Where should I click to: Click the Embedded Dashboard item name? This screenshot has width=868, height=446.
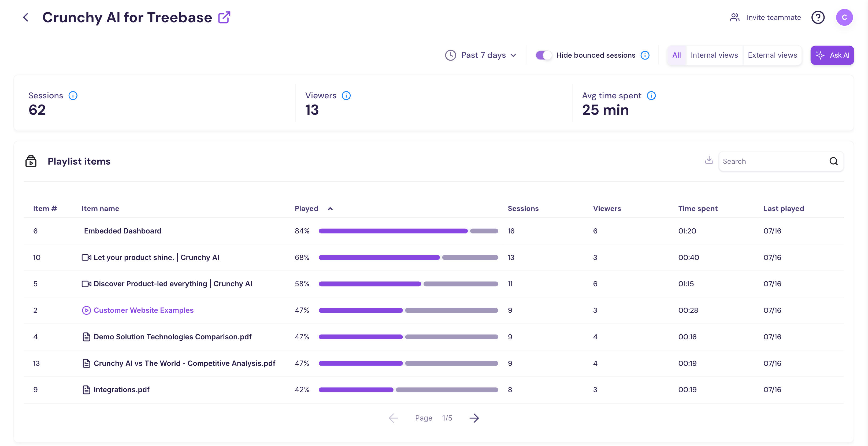tap(123, 231)
